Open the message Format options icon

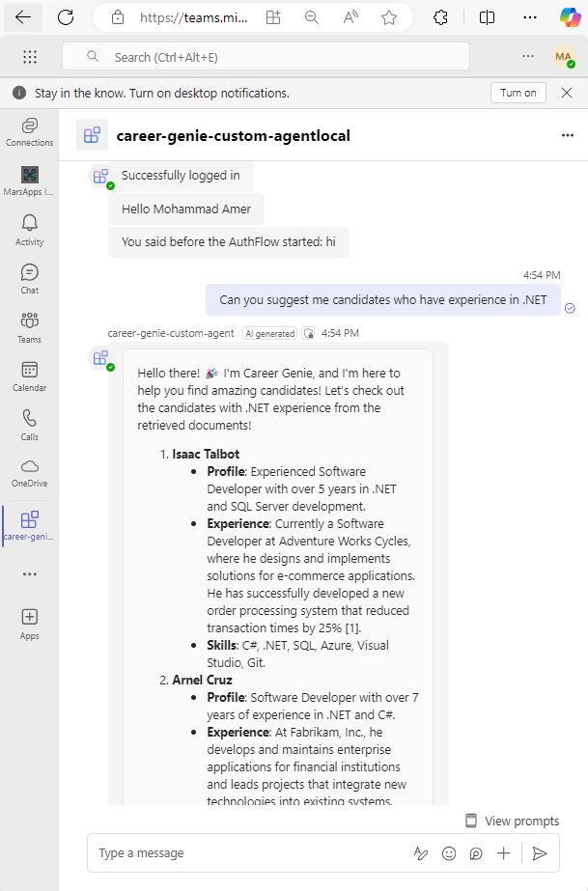click(421, 853)
